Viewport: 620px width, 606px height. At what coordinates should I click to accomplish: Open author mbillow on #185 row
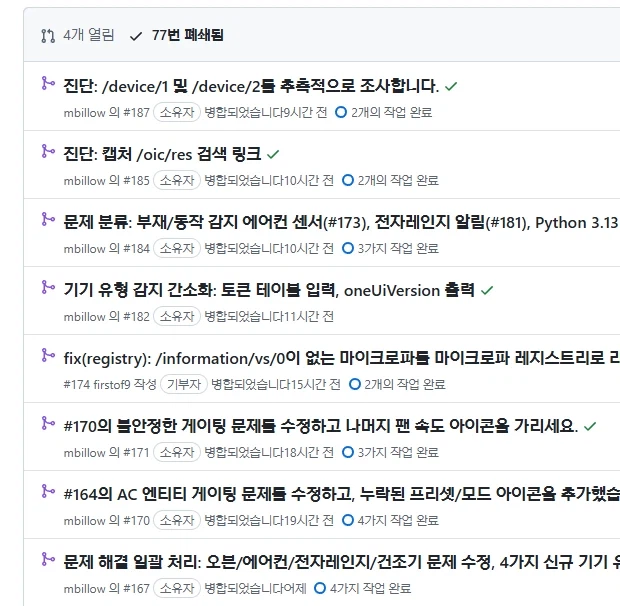(x=85, y=181)
